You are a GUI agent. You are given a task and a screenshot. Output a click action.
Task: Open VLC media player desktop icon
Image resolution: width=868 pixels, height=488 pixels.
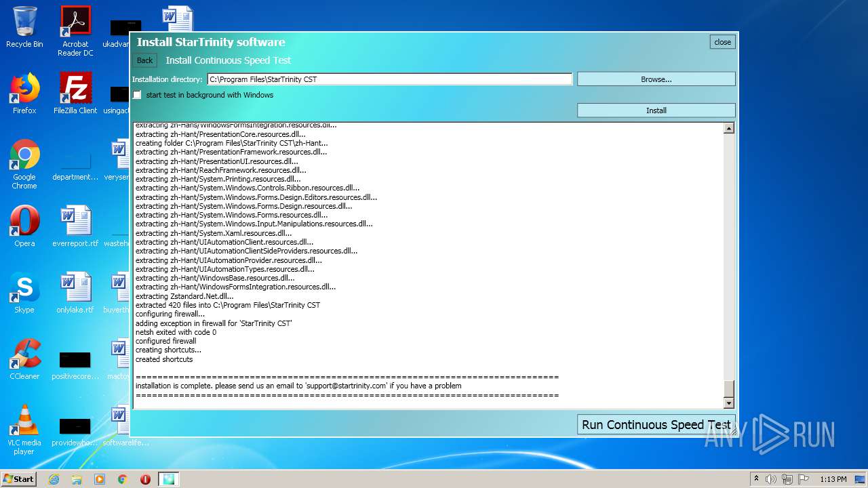pyautogui.click(x=24, y=430)
